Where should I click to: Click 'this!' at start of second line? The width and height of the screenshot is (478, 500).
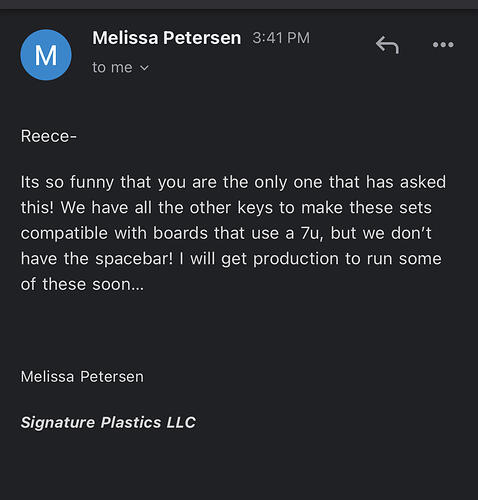(37, 208)
